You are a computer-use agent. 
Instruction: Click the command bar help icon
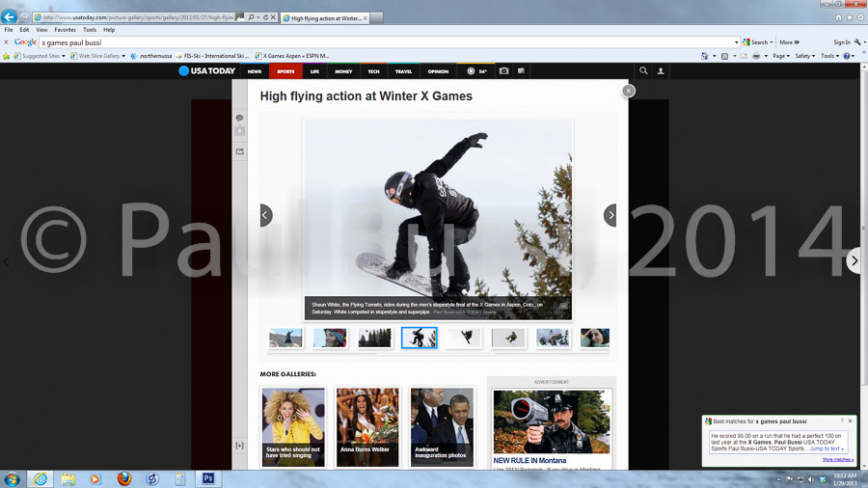pyautogui.click(x=847, y=56)
